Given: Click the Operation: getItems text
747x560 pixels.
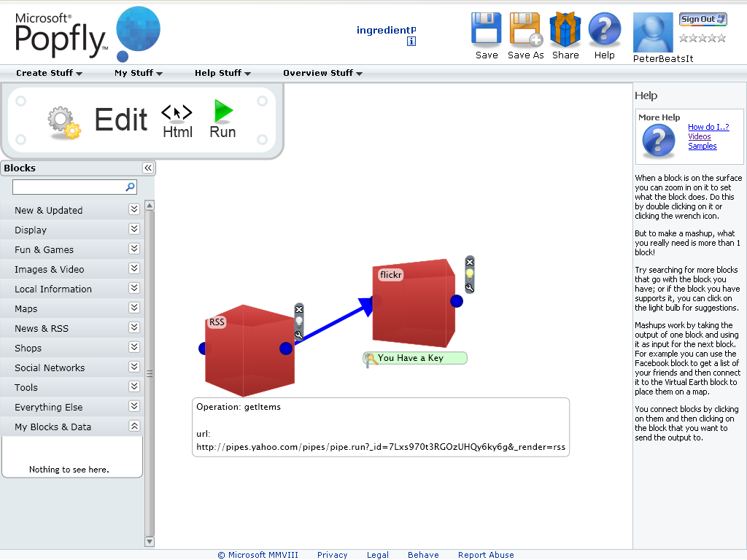Looking at the screenshot, I should (239, 407).
